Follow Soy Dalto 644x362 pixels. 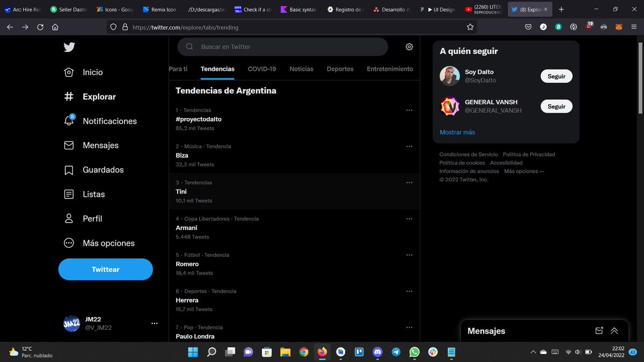[x=557, y=76]
